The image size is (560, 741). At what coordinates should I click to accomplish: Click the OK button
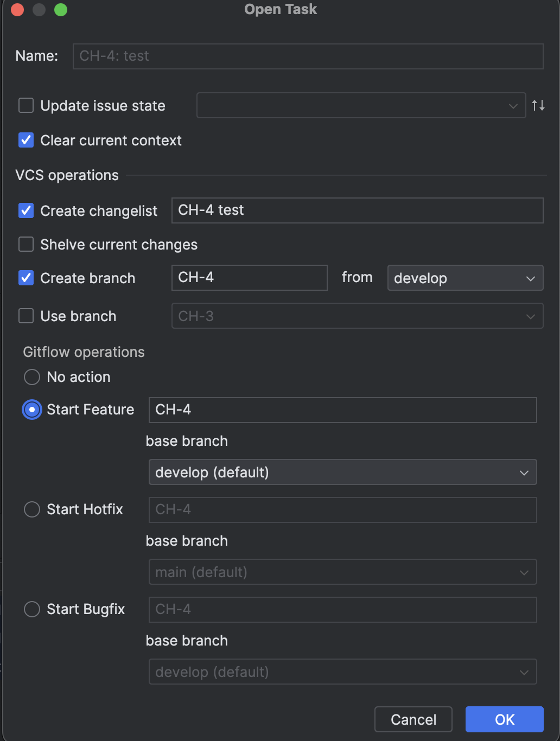(504, 719)
